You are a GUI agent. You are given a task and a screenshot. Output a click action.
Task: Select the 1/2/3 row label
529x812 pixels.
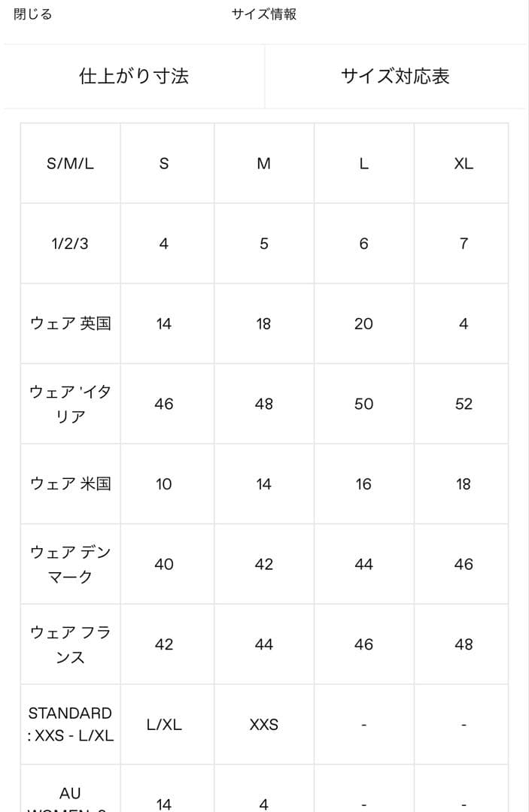[x=70, y=244]
